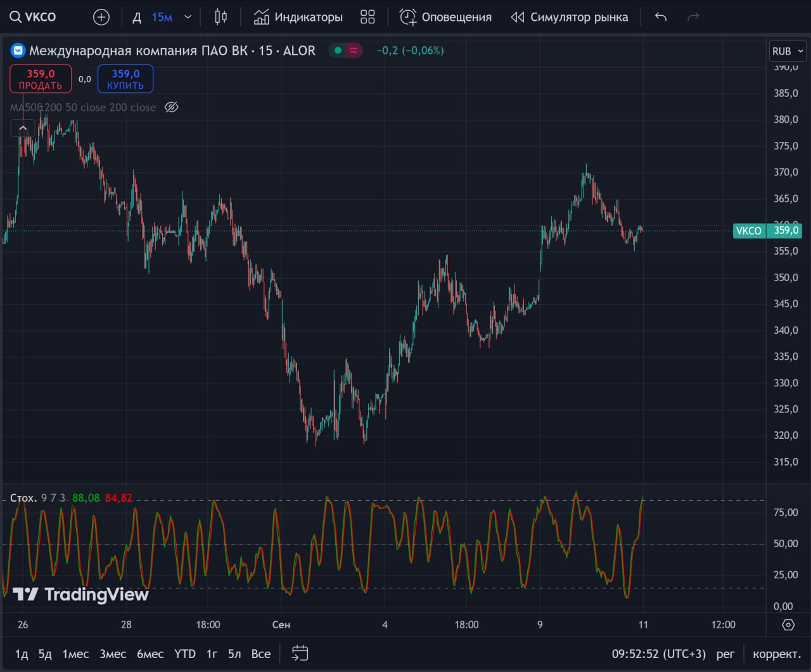Create an alert via Оповещения
811x672 pixels.
(x=445, y=17)
